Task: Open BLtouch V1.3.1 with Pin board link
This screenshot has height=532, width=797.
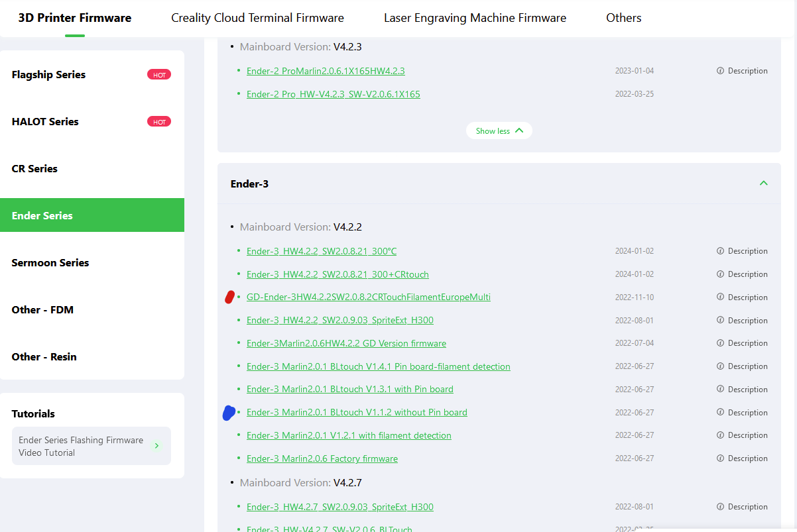Action: 350,390
